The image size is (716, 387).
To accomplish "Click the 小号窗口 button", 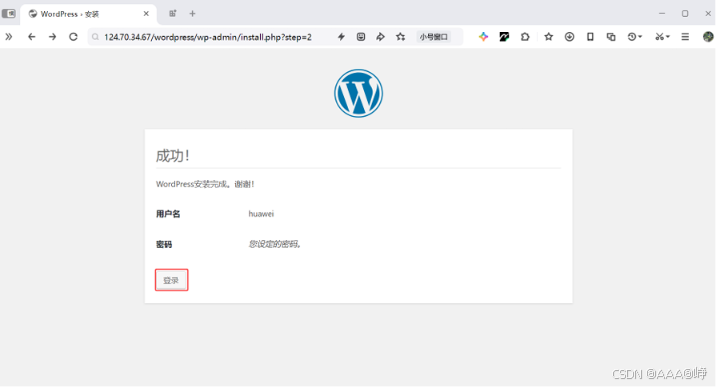I will click(433, 37).
